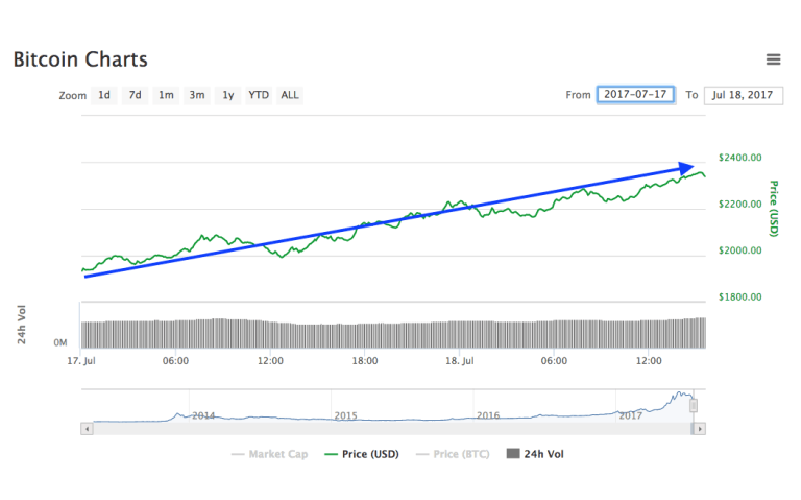Select the 3m zoom range
This screenshot has width=801, height=500.
click(197, 95)
